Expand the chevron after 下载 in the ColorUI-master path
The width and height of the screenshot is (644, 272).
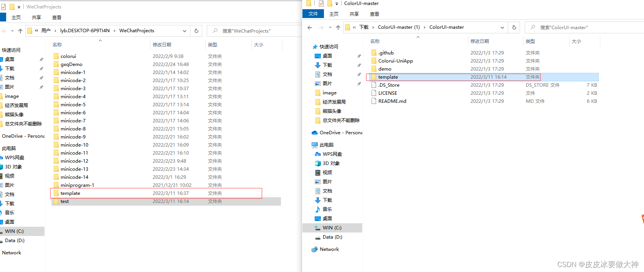[373, 27]
